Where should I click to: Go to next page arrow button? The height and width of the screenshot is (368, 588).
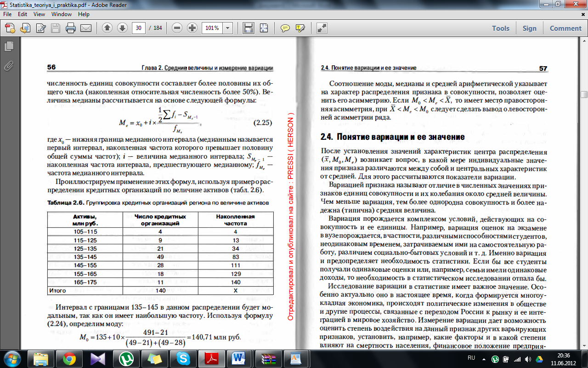click(122, 28)
